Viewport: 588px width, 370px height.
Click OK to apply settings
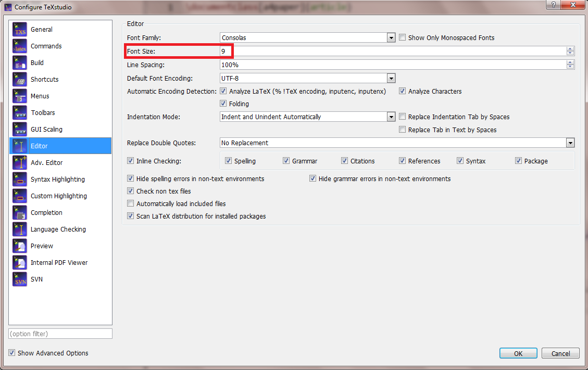tap(518, 353)
